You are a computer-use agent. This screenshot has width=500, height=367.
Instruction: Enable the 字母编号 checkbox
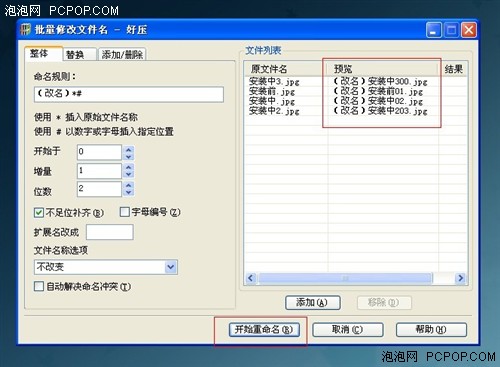(125, 212)
